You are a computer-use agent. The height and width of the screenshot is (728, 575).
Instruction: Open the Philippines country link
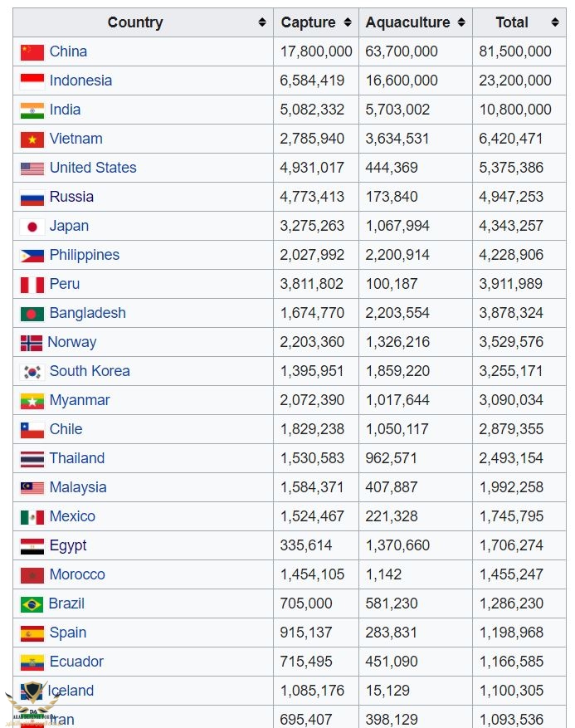(x=84, y=255)
